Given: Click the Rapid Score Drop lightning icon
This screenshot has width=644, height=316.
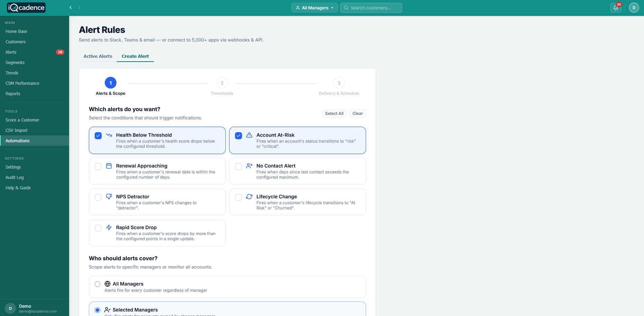Looking at the screenshot, I should (109, 228).
